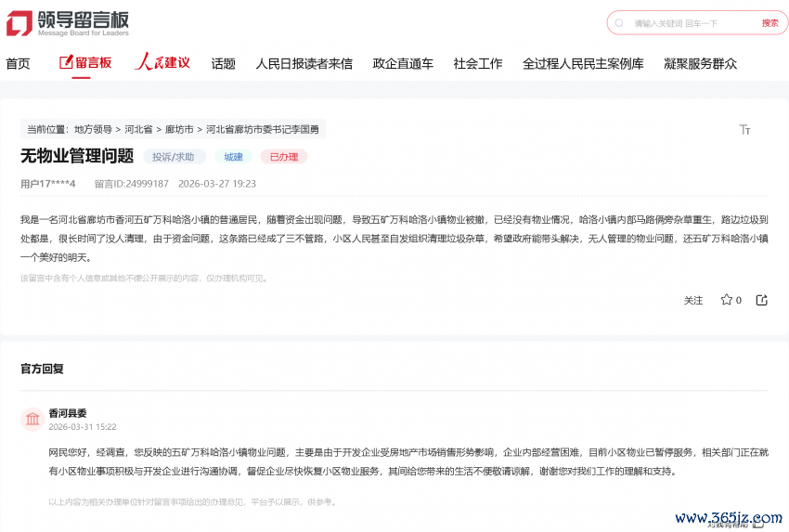Click the 领导留言板 site logo
The image size is (789, 532).
[x=67, y=23]
